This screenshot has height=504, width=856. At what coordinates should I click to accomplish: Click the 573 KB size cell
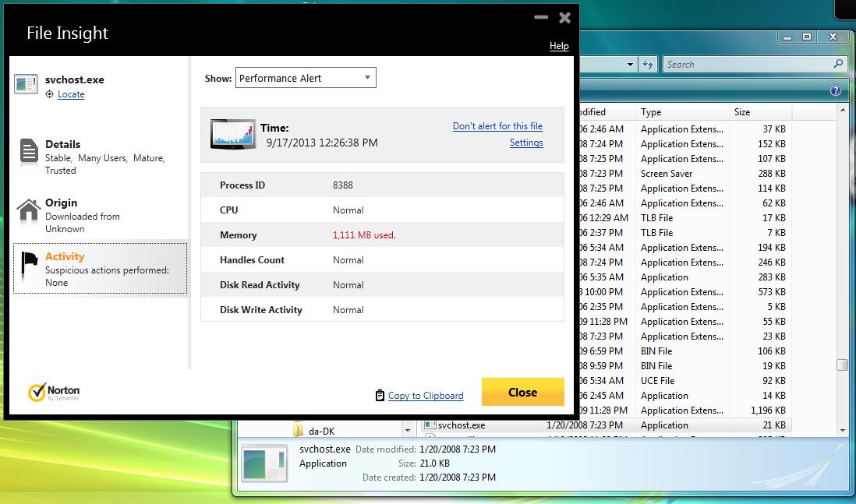(771, 292)
